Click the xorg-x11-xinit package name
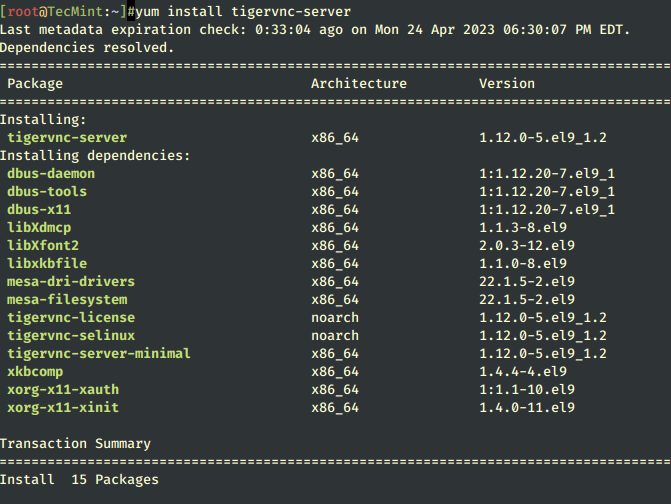 [63, 407]
